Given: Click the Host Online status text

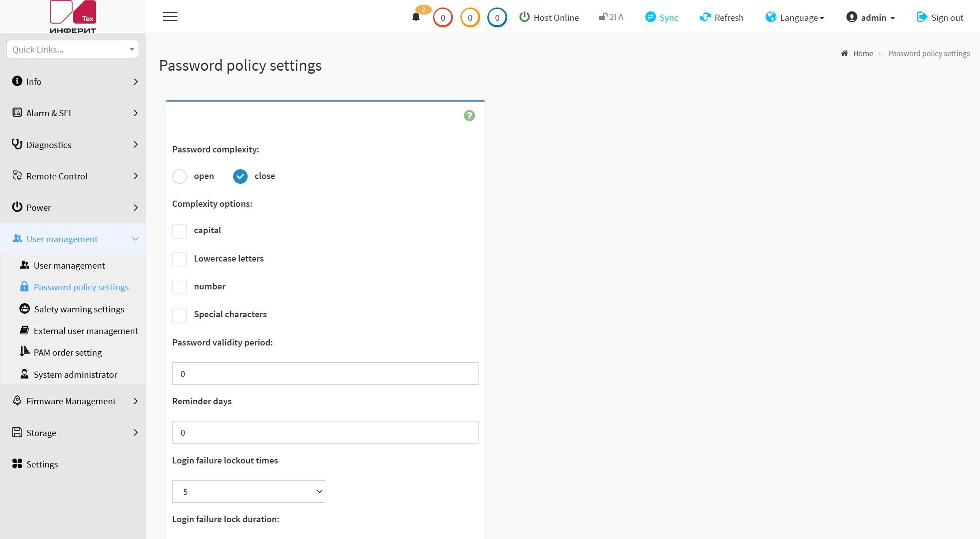Looking at the screenshot, I should (x=556, y=18).
